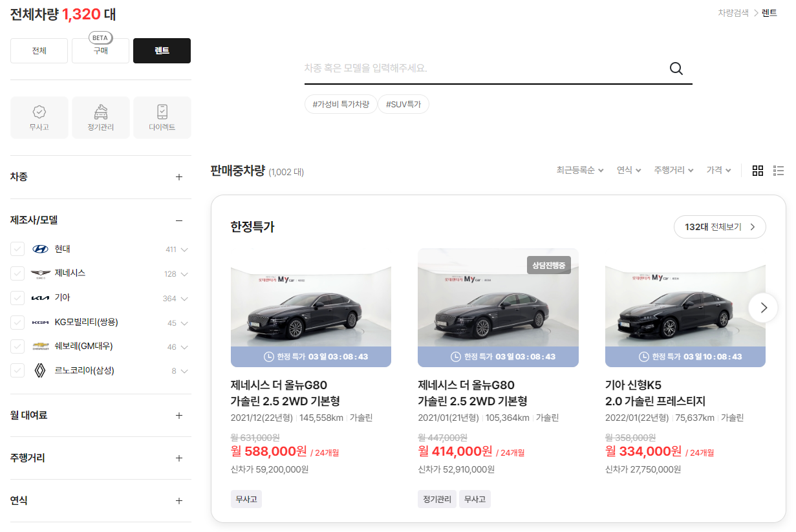
Task: Check the KG모빌리티(쌍용) checkbox
Action: [x=17, y=323]
